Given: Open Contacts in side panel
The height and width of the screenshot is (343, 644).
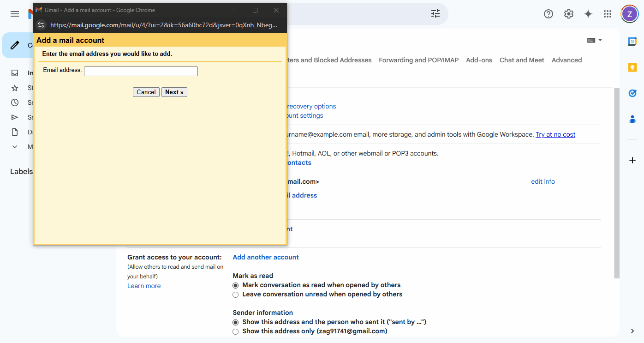Looking at the screenshot, I should [632, 119].
